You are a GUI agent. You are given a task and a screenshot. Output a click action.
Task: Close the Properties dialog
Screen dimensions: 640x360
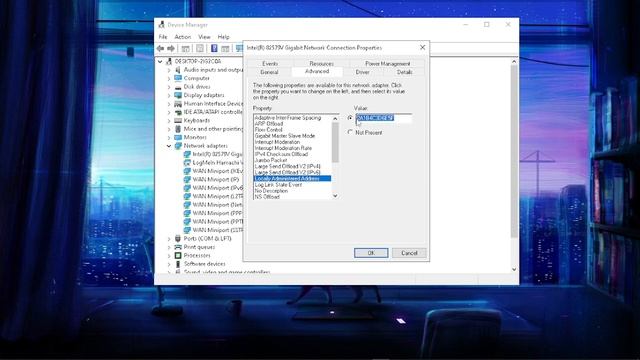coord(422,48)
